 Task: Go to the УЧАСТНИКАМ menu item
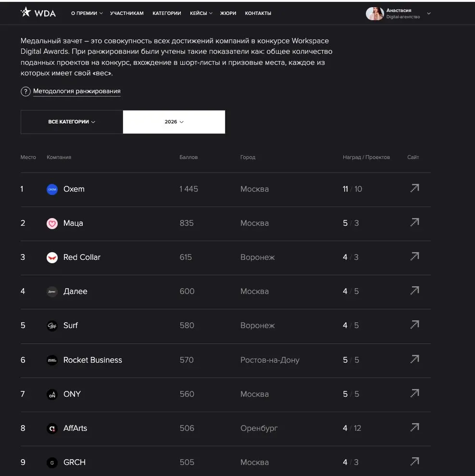127,13
